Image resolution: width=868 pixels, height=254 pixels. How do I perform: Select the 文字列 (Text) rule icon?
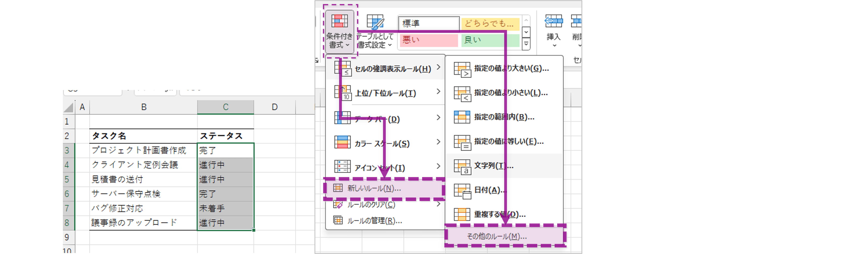462,166
